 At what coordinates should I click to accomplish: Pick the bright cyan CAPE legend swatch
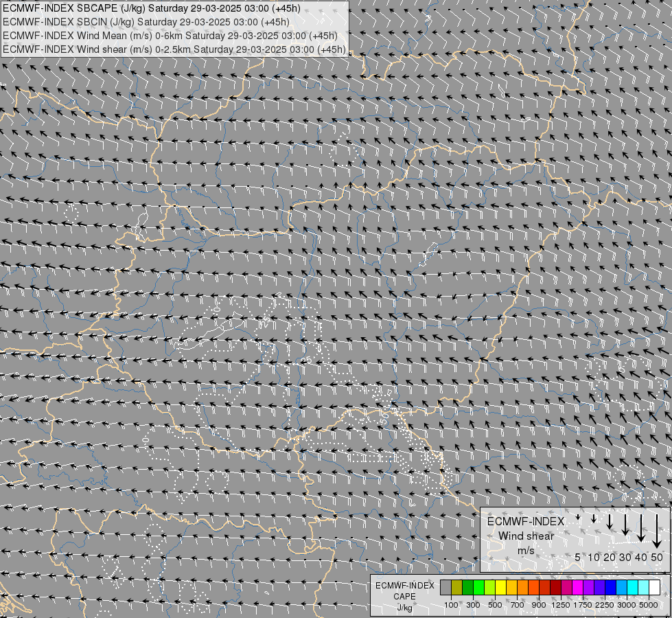point(633,588)
